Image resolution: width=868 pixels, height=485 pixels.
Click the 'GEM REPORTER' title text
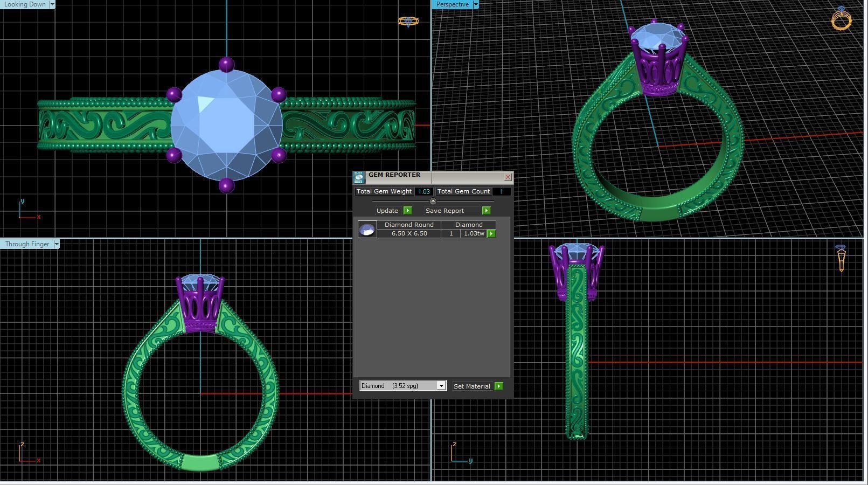pos(394,175)
